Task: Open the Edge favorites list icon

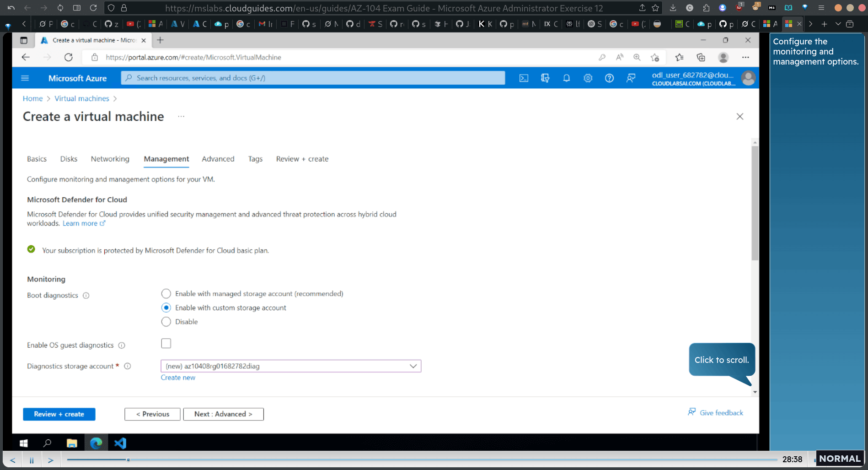Action: tap(679, 57)
